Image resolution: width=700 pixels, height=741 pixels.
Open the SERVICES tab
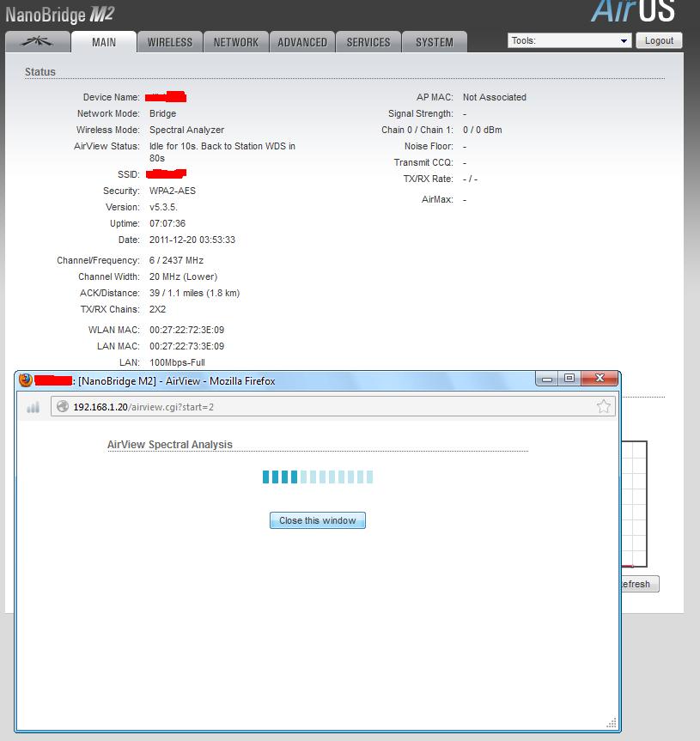pos(368,42)
